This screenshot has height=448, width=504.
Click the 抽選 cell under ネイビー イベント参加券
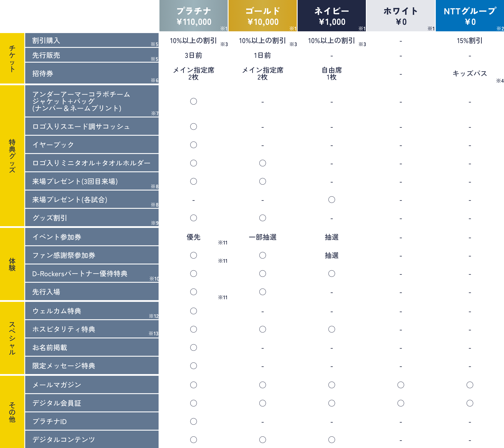[332, 237]
